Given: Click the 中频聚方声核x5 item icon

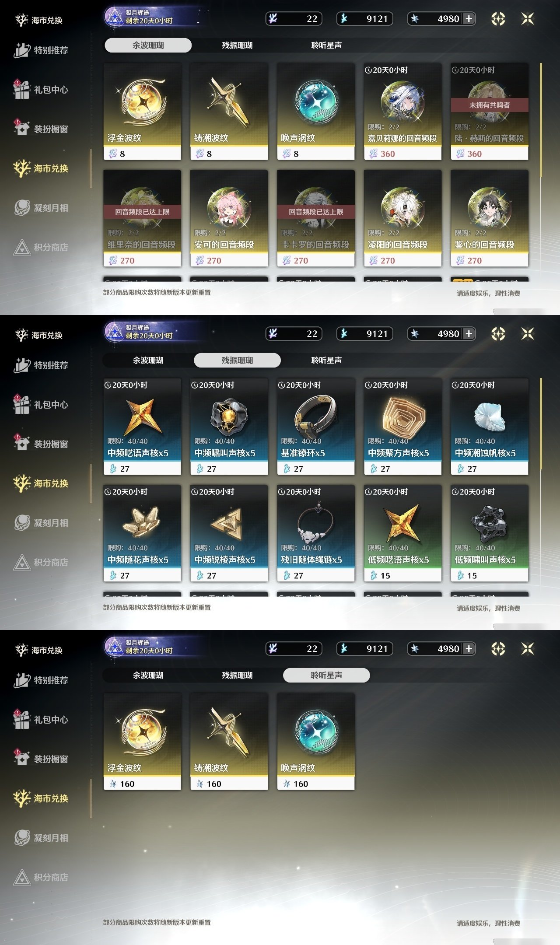Looking at the screenshot, I should click(x=402, y=415).
